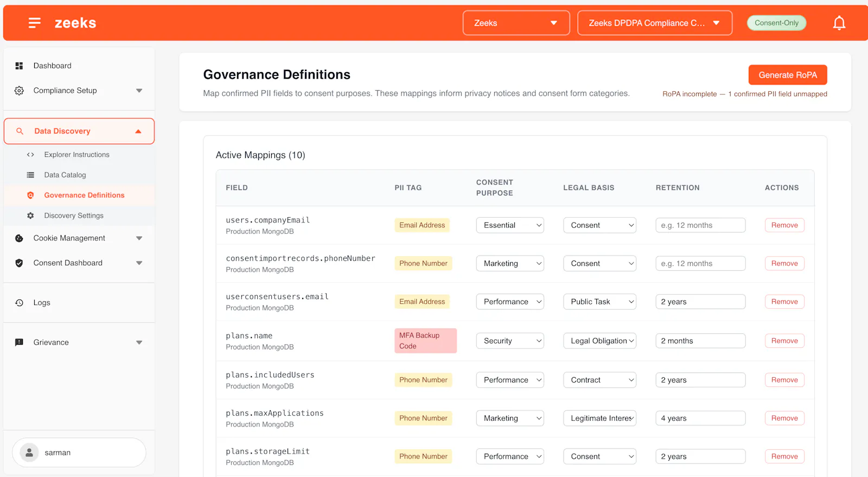Open the notifications bell

(839, 23)
